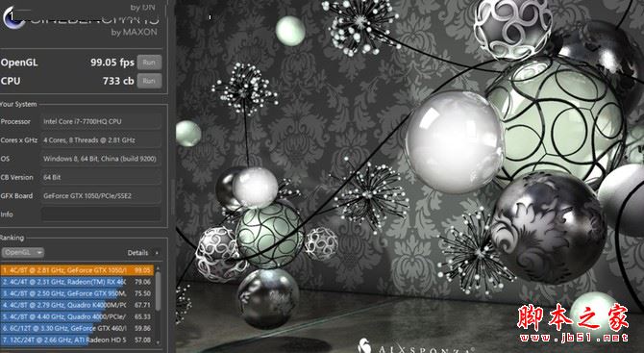Viewport: 644px width, 353px height.
Task: Click the OpenGL score 99.05 fps
Action: 112,63
